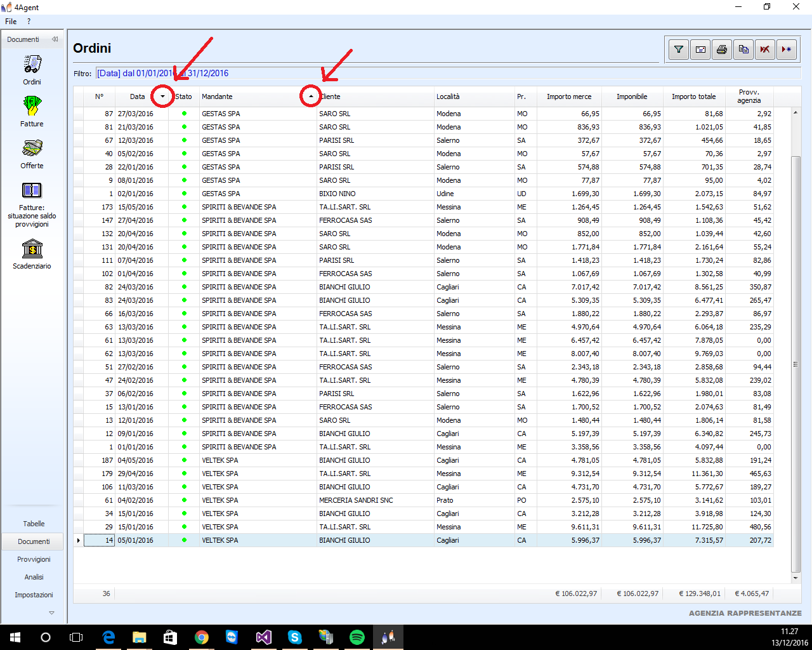Open TeamViewer from taskbar

click(x=233, y=637)
